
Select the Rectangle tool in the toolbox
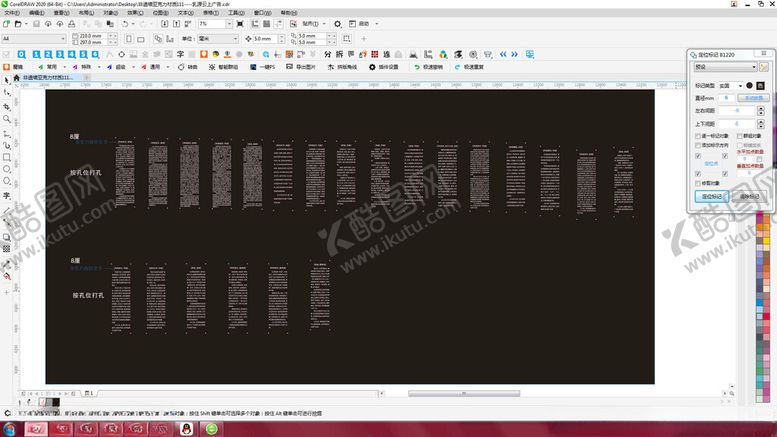click(x=6, y=157)
